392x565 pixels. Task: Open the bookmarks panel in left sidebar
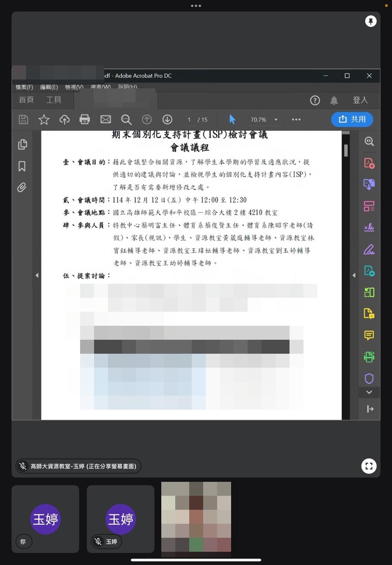[x=22, y=166]
